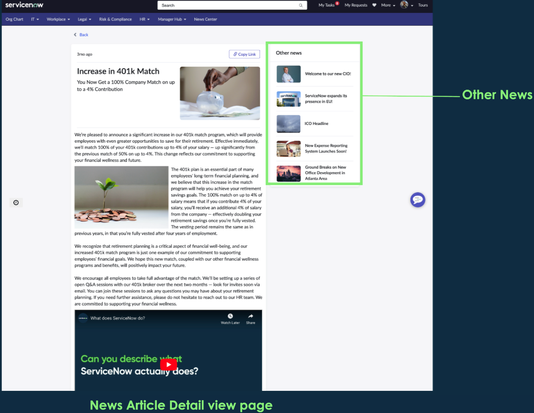Viewport: 534px width, 413px height.
Task: Expand the More dropdown
Action: click(388, 5)
